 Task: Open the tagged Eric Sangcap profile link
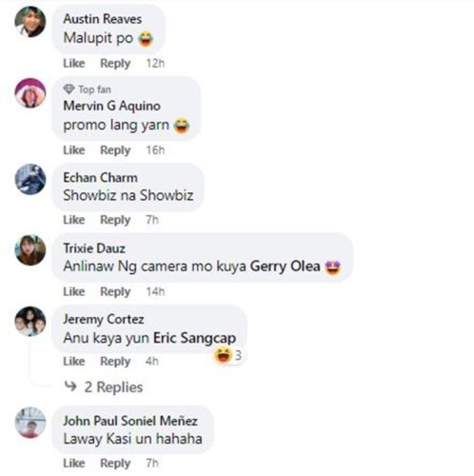[194, 338]
